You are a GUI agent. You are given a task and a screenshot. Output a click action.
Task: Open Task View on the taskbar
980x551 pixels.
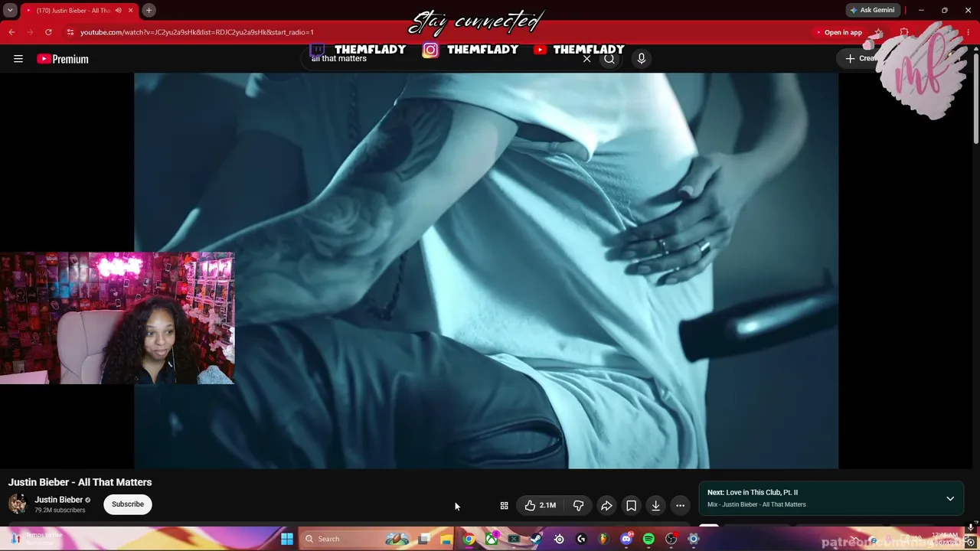tap(424, 539)
